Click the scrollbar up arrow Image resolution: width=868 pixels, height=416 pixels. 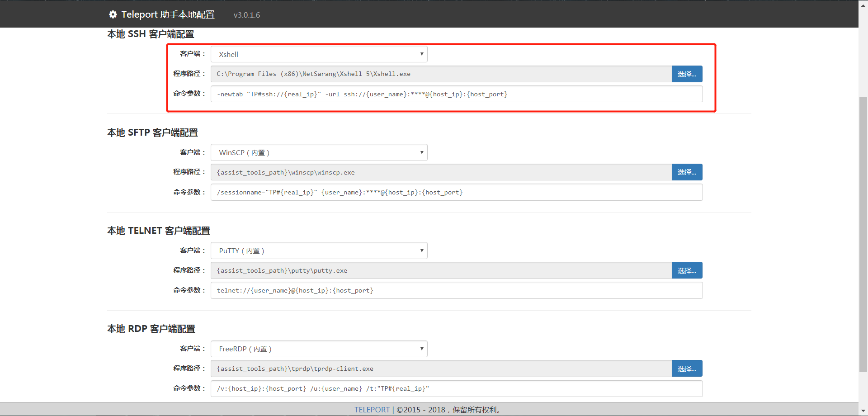(863, 5)
